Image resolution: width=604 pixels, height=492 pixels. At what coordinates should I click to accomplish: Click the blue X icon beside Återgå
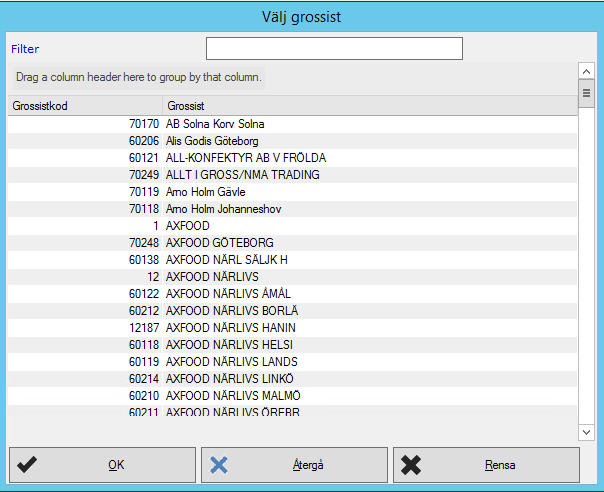219,465
